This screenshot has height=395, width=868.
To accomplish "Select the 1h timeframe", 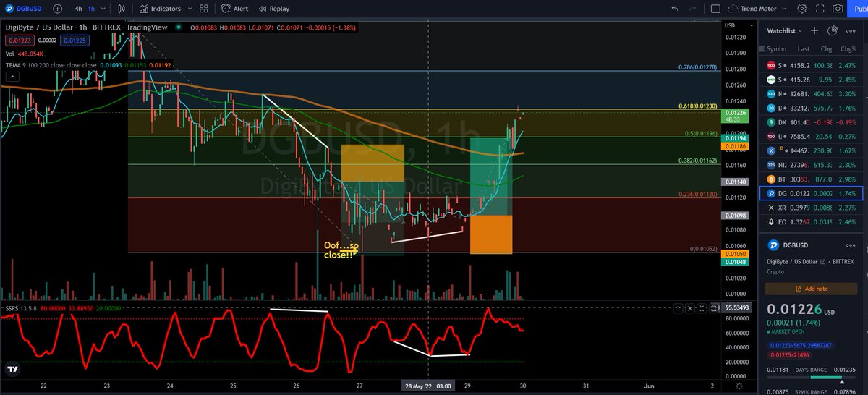I will (x=93, y=9).
